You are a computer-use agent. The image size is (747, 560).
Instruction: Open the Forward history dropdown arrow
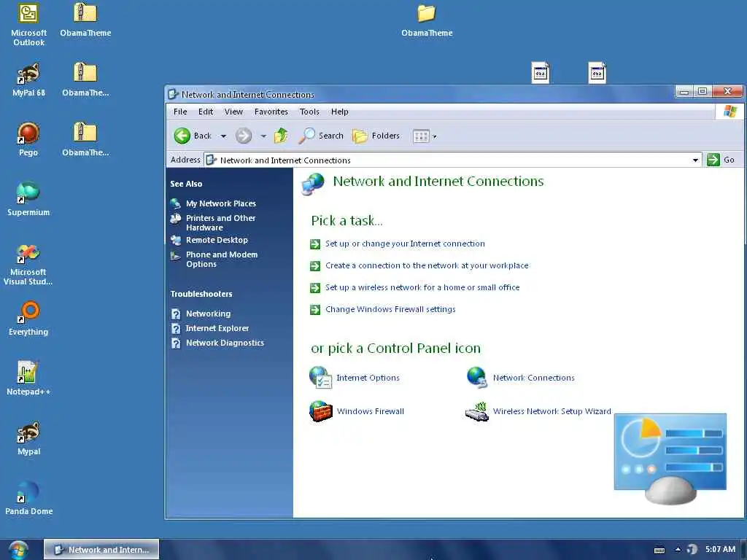(263, 136)
